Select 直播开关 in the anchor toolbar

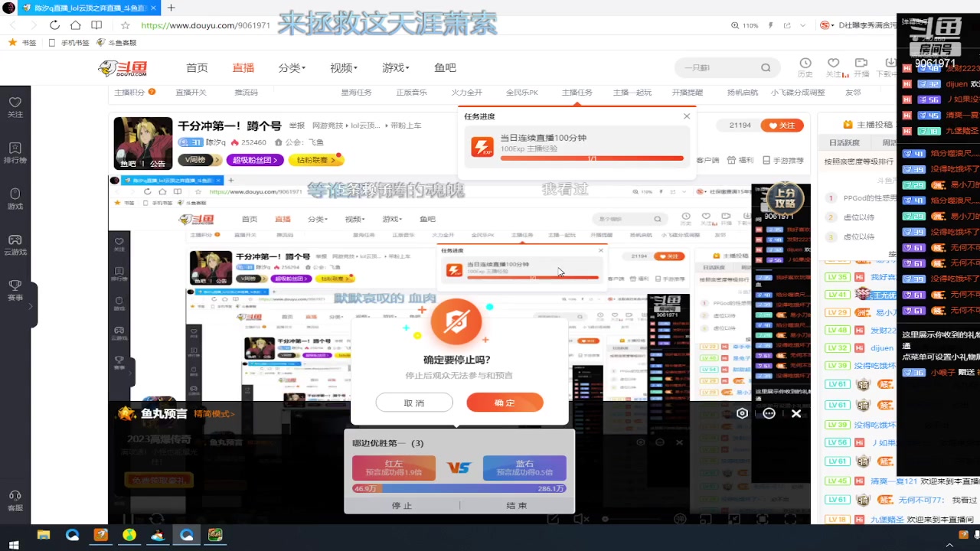(x=191, y=93)
